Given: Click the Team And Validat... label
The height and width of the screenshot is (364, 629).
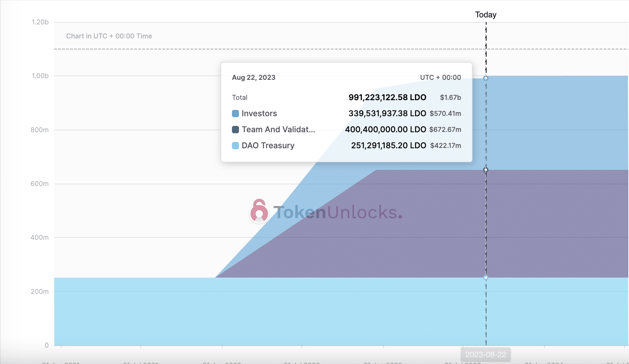Looking at the screenshot, I should [278, 130].
